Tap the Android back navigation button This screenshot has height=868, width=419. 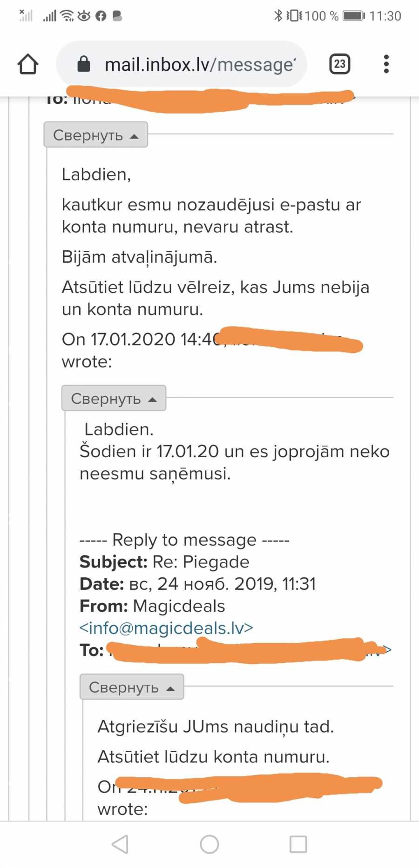[120, 844]
